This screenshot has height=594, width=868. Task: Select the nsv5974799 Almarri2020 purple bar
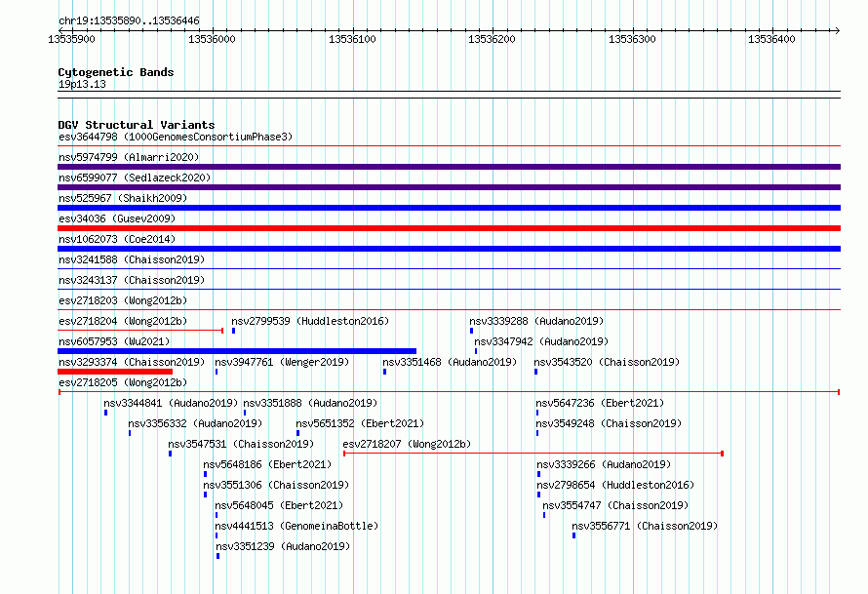coord(449,167)
